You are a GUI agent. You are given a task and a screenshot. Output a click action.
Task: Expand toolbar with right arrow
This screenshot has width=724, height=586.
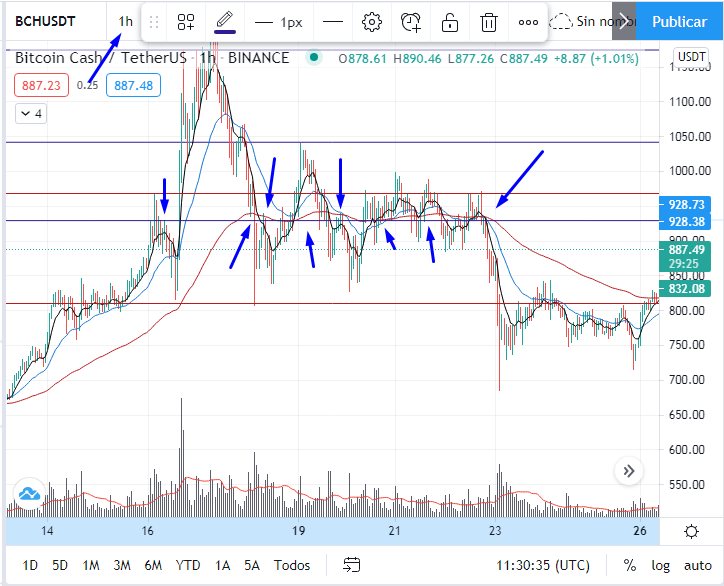point(624,21)
